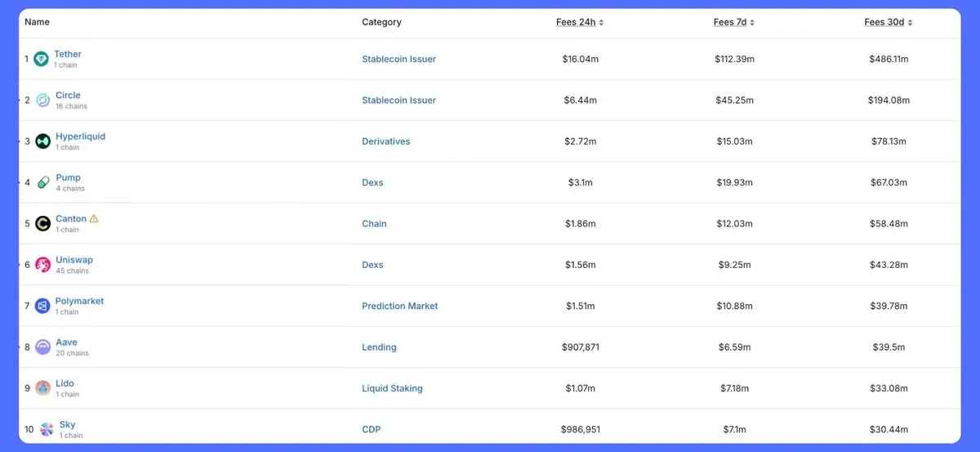Screen dimensions: 980x452
Task: Open the Hyperliquid protocol page link
Action: coord(80,136)
